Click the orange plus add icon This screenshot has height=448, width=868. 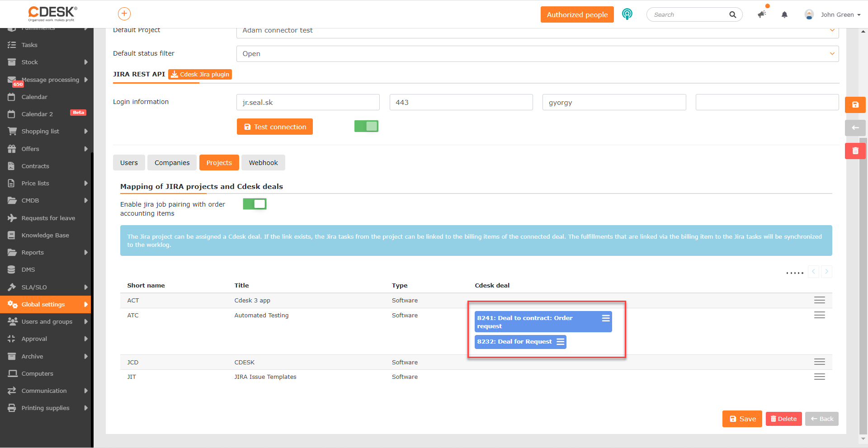tap(124, 14)
